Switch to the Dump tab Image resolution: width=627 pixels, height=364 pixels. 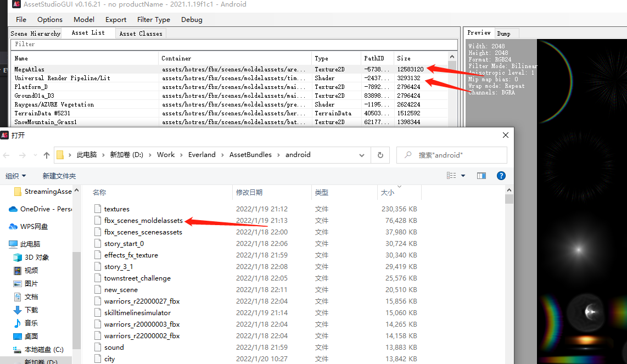point(503,33)
